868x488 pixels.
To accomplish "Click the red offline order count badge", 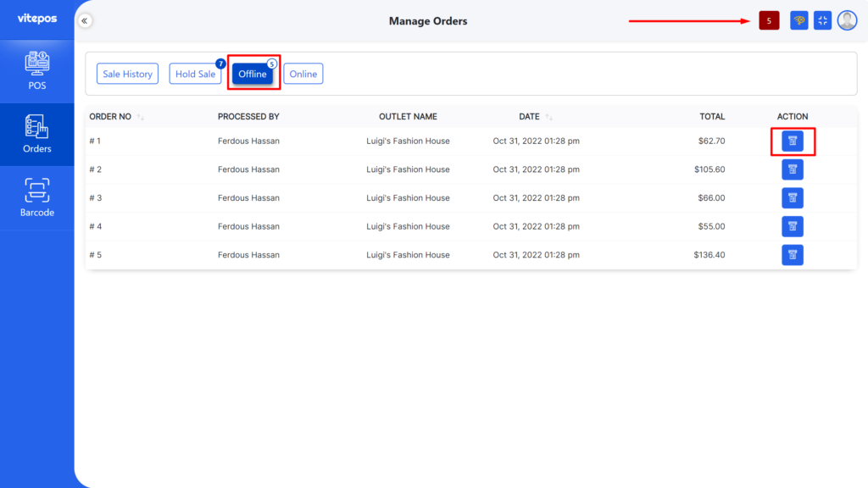I will 769,20.
